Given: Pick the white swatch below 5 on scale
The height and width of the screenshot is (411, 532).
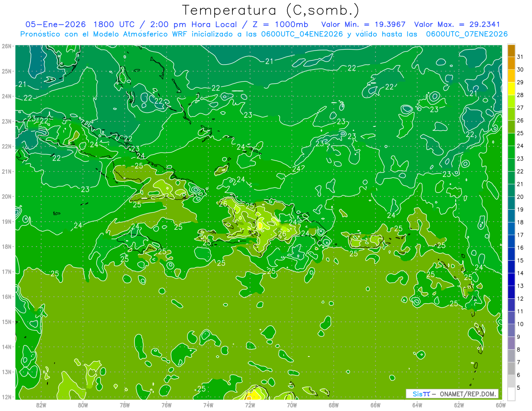Looking at the screenshot, I should [x=511, y=394].
